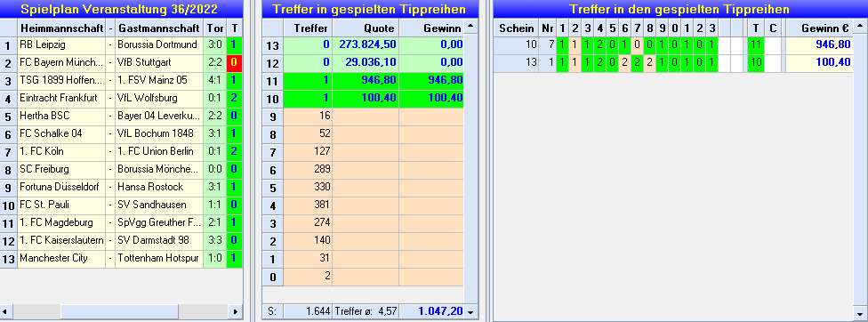The width and height of the screenshot is (868, 322).
Task: Click count 52 in 8 hits row
Action: [x=308, y=134]
